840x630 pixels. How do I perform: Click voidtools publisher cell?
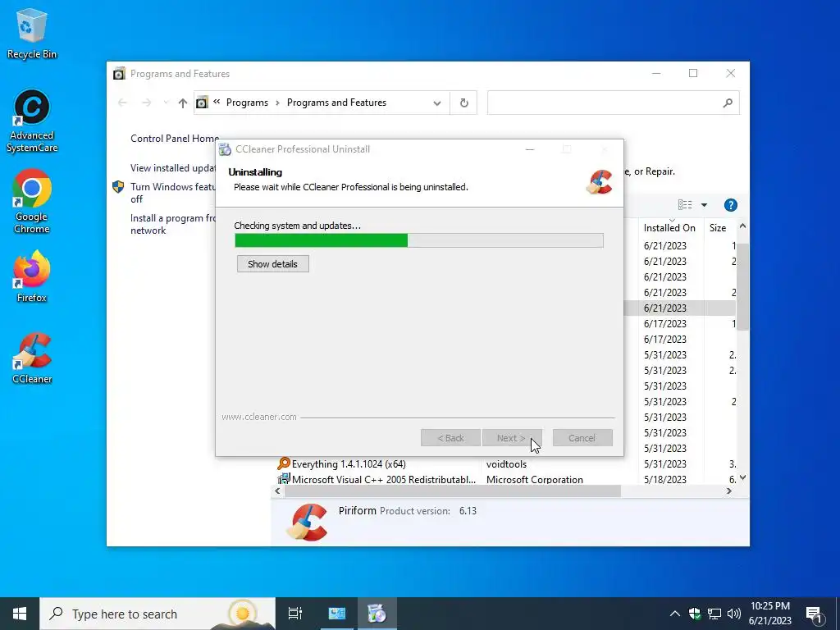pyautogui.click(x=506, y=464)
